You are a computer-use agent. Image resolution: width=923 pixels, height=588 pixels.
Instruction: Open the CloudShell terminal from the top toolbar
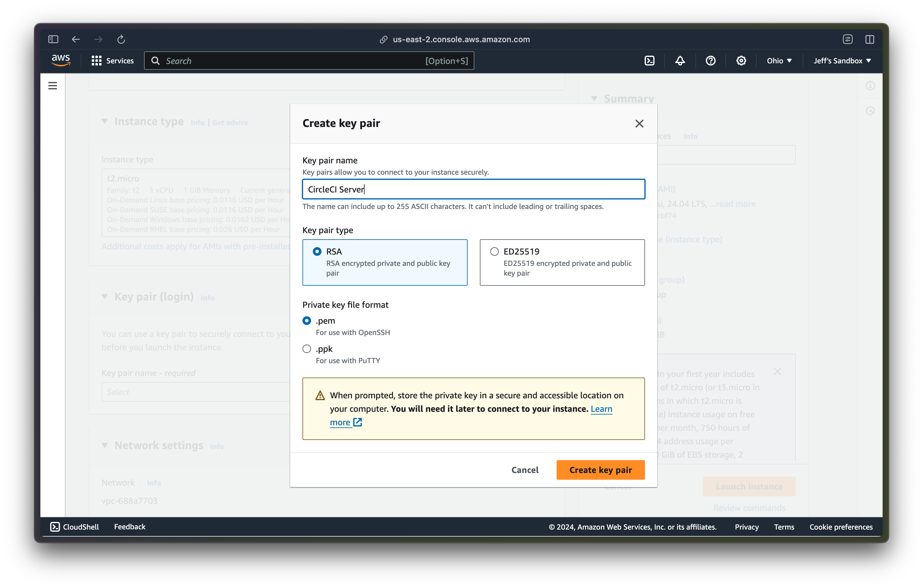[x=649, y=61]
